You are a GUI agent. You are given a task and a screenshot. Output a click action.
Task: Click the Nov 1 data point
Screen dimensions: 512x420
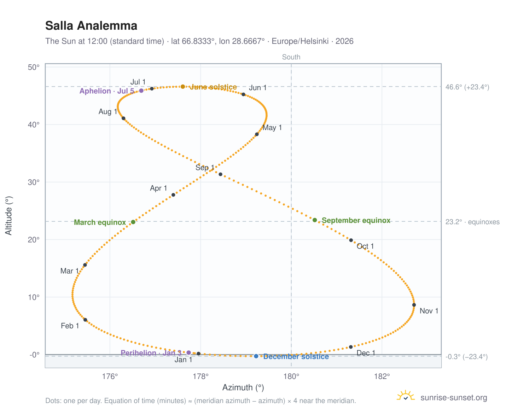click(414, 305)
